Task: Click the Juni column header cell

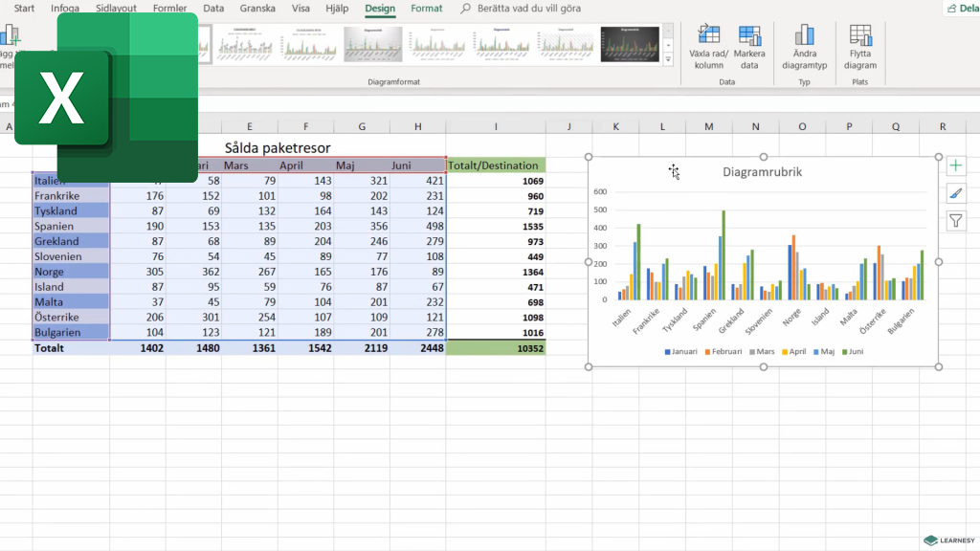Action: click(417, 165)
